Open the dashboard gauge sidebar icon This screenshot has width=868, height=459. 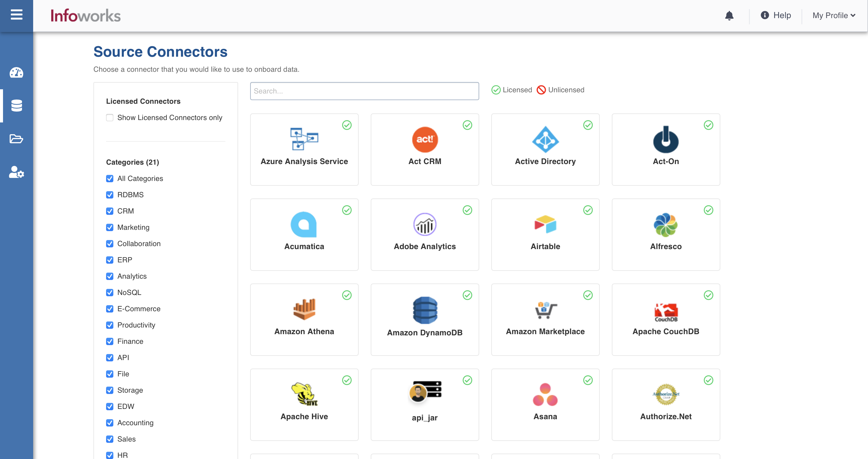click(x=17, y=72)
